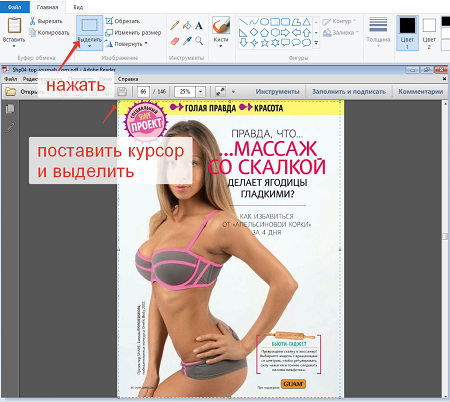Choose the Right arrow shape
Image resolution: width=450 pixels, height=402 pixels.
[x=286, y=33]
